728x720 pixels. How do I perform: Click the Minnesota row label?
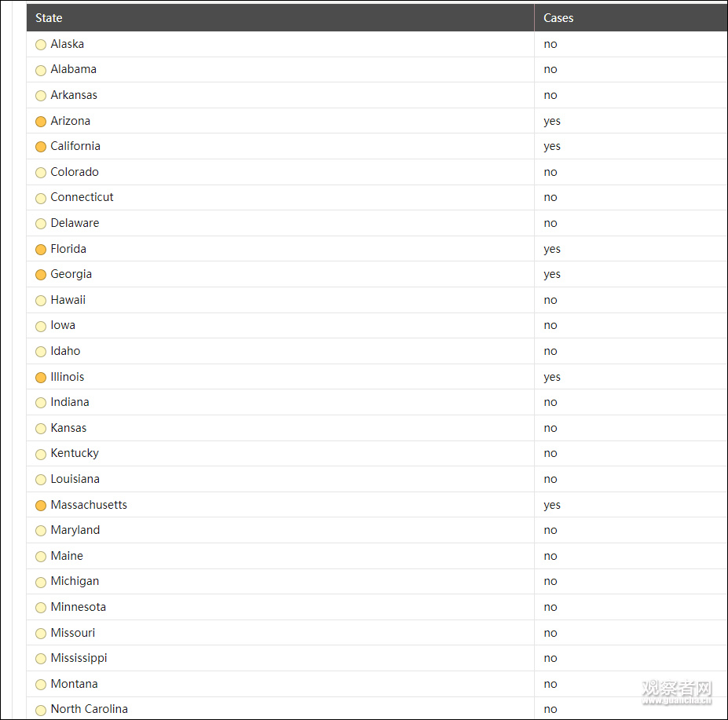click(x=78, y=607)
